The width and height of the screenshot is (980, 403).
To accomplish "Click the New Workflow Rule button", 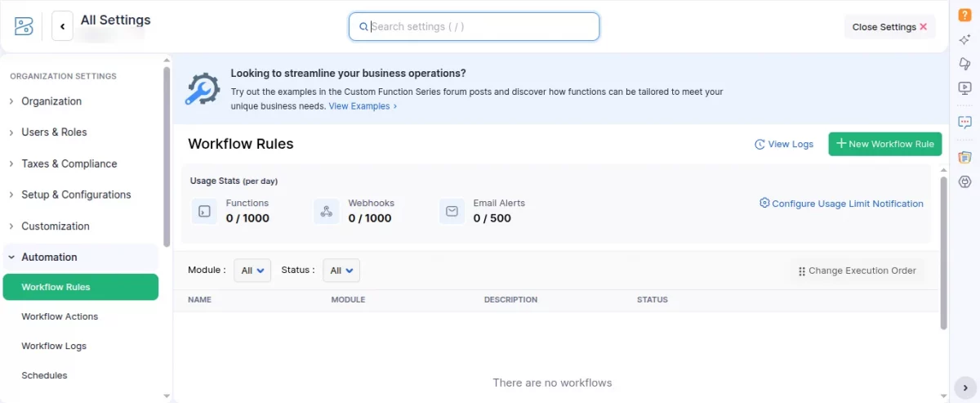I will pyautogui.click(x=885, y=144).
